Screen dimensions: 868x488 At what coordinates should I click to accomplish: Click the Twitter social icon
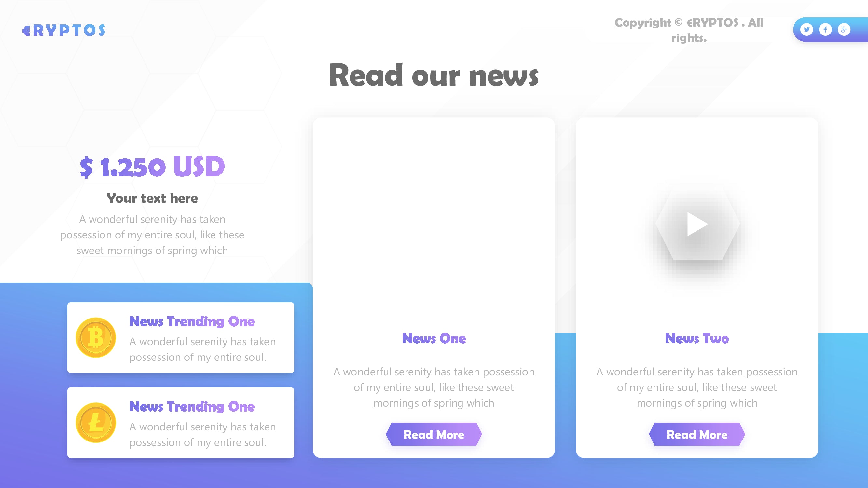[806, 29]
